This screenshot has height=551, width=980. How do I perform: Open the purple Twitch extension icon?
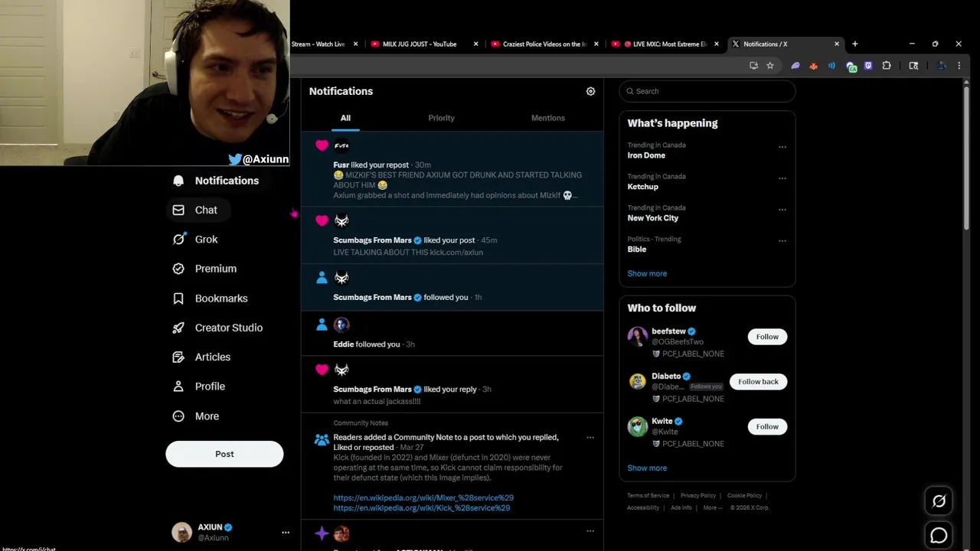coord(868,66)
